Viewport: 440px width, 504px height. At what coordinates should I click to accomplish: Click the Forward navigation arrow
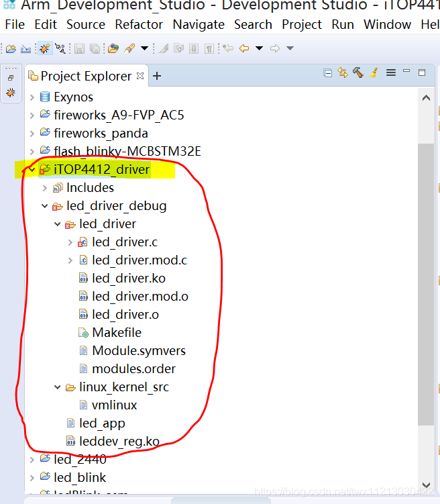click(x=275, y=48)
